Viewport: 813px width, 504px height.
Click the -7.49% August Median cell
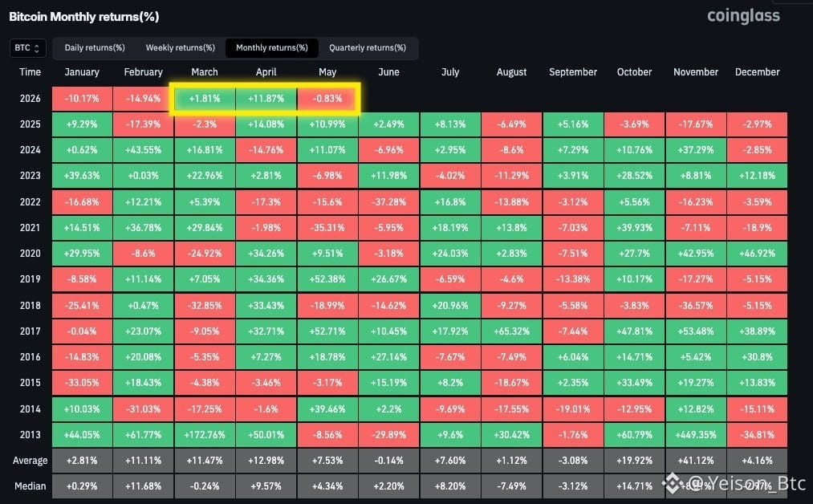point(511,486)
